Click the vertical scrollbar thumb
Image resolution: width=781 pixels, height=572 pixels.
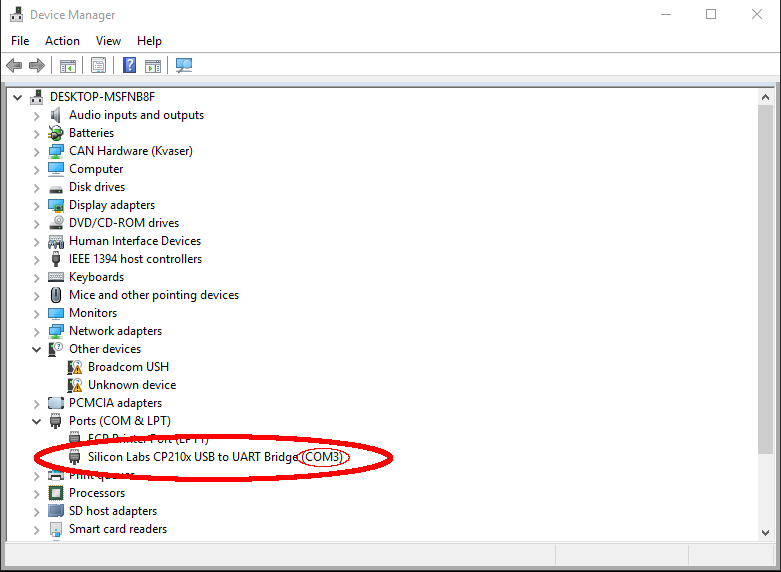766,280
